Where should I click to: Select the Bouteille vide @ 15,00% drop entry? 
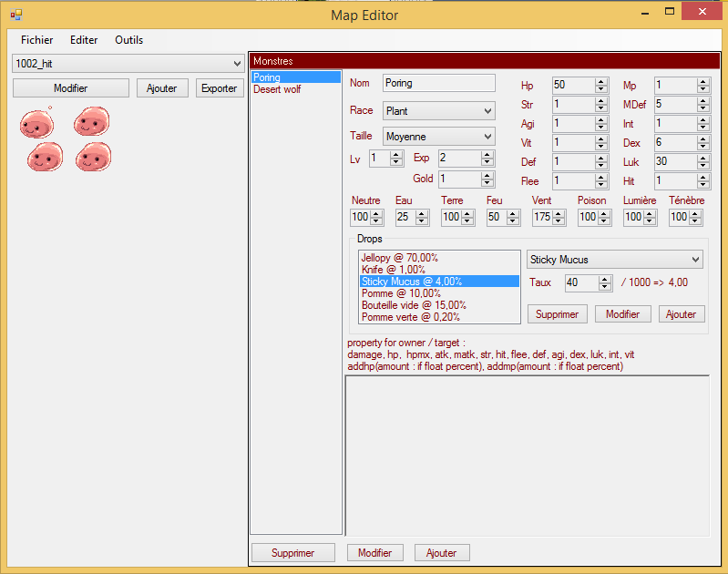[x=439, y=305]
